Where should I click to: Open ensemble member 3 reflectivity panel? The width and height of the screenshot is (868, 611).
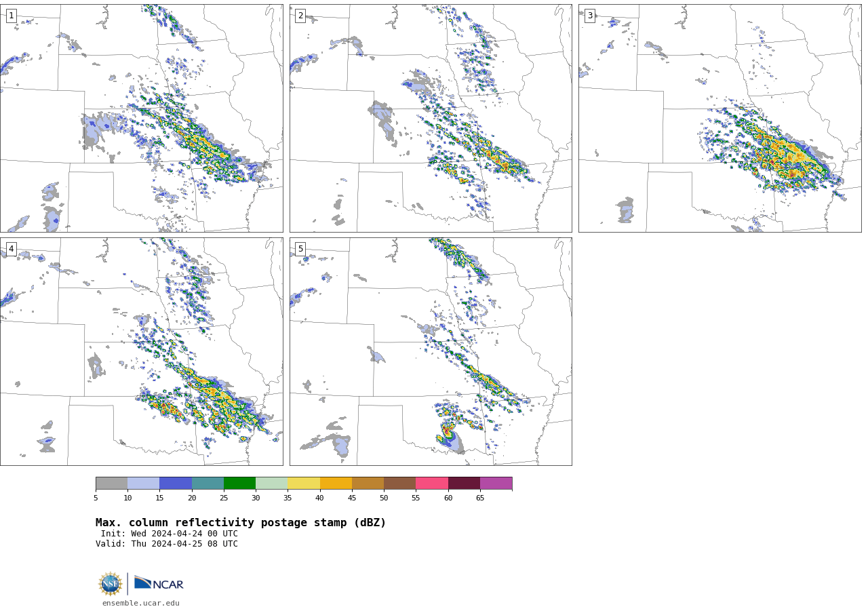719,118
